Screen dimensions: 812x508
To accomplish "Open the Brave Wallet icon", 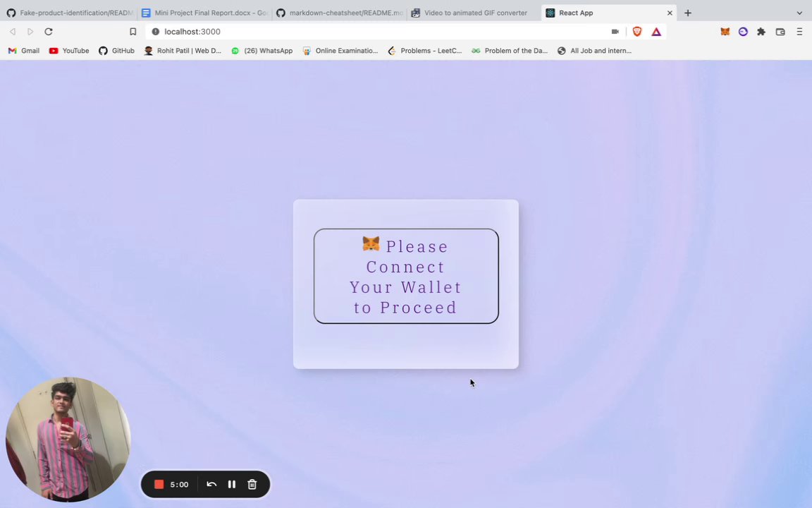I will click(780, 32).
